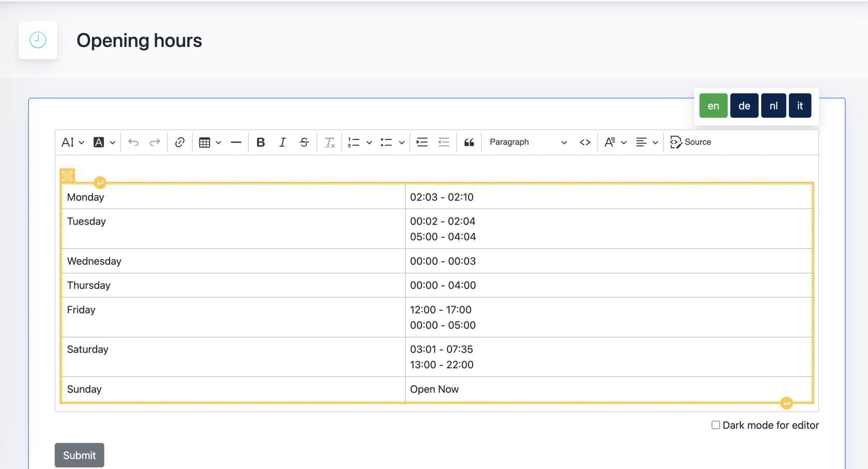Viewport: 868px width, 469px height.
Task: Click the decrease indent icon
Action: (444, 142)
